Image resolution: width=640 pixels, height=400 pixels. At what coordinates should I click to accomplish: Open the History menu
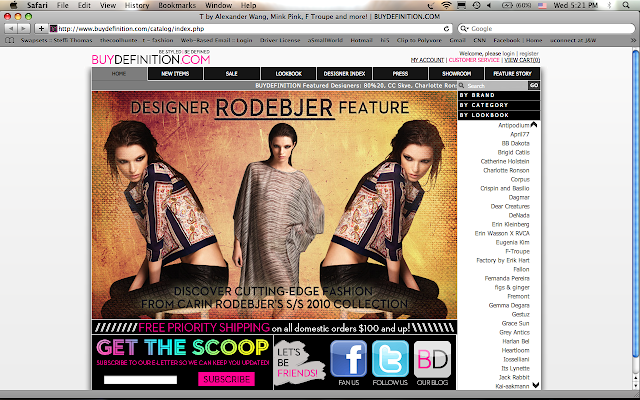(x=137, y=5)
